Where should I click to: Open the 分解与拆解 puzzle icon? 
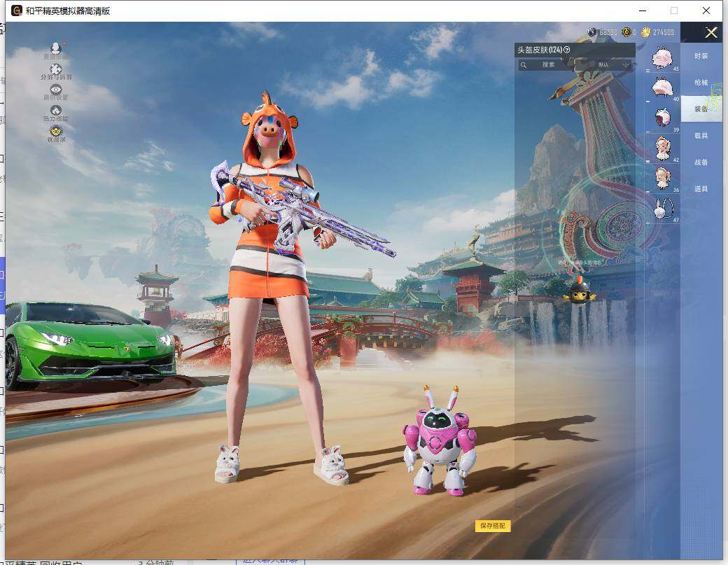[x=56, y=69]
